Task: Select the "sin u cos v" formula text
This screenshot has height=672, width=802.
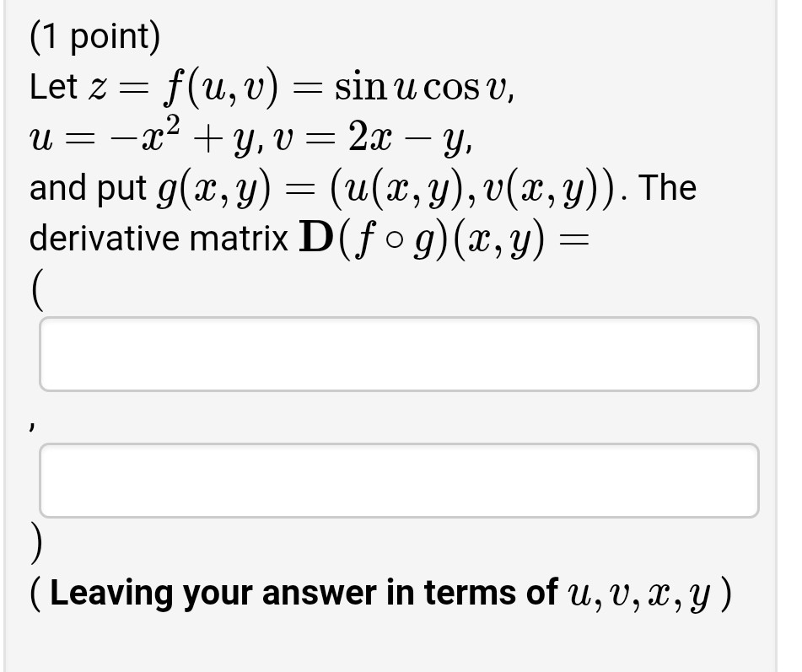Action: tap(421, 87)
